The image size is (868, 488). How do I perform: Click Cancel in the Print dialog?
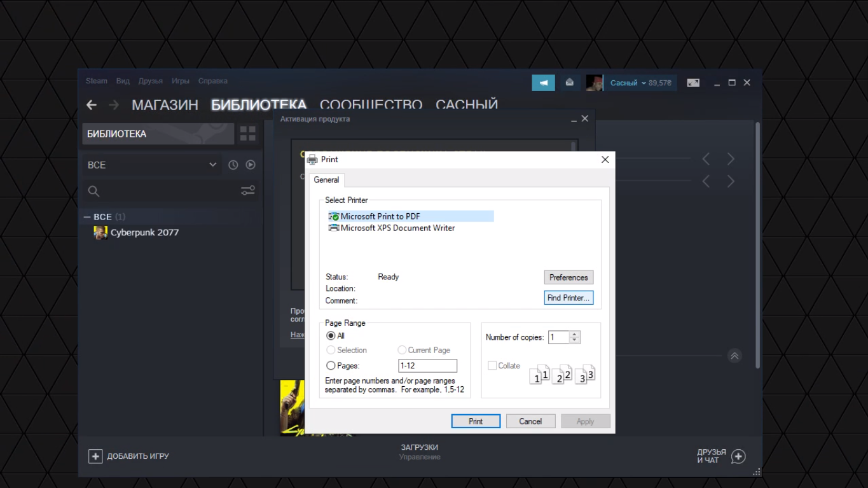(x=530, y=421)
